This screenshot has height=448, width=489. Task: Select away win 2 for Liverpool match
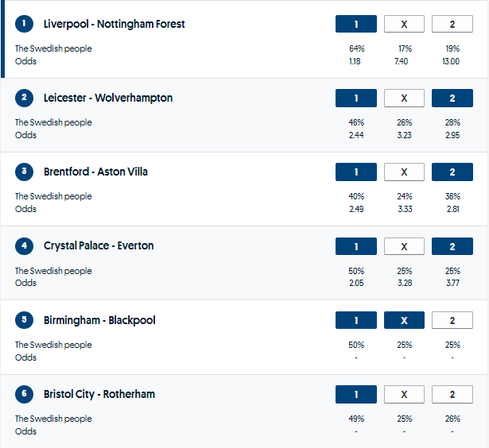pos(452,25)
